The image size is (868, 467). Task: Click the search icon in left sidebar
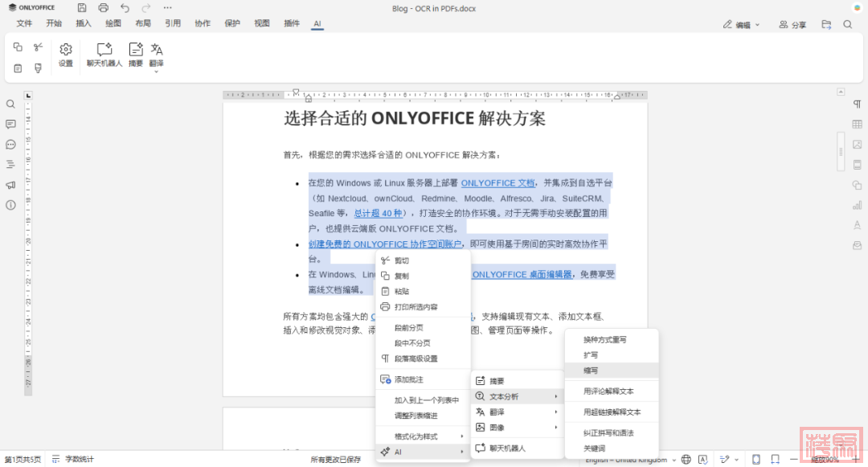coord(10,104)
